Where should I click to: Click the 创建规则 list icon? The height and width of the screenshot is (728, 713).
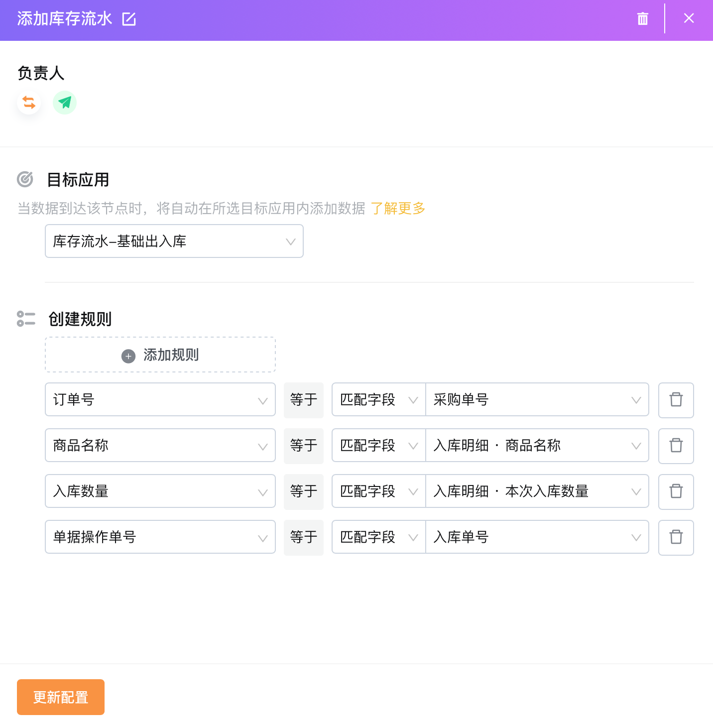pyautogui.click(x=26, y=319)
